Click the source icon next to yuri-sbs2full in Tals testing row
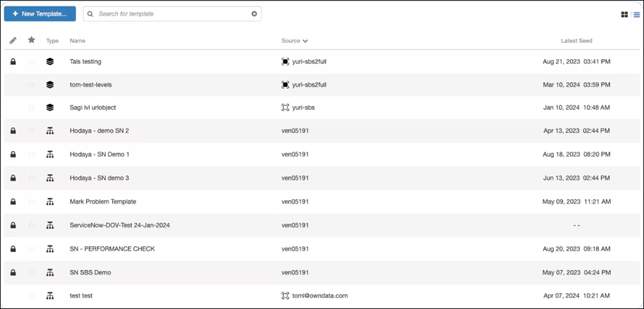Viewport: 644px width, 309px height. click(285, 62)
